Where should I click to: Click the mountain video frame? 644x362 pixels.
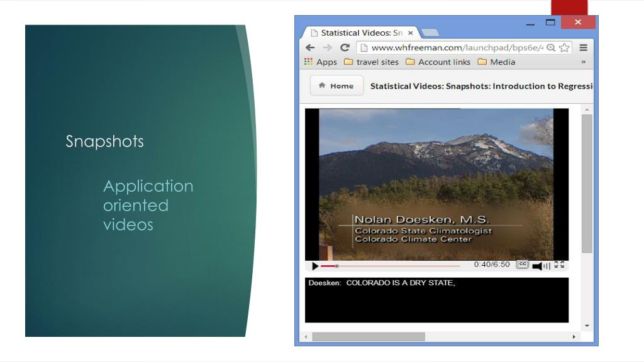(436, 184)
